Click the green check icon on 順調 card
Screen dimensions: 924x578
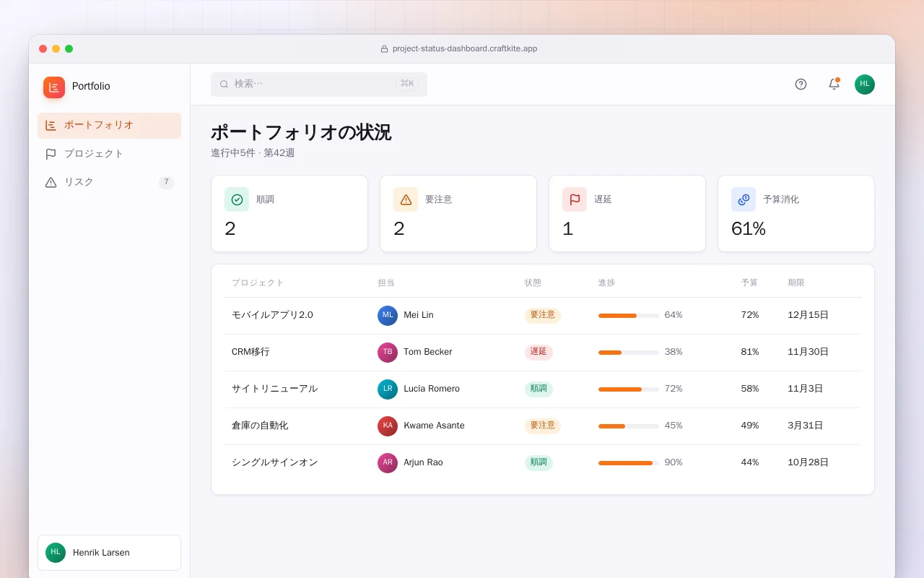click(x=237, y=199)
